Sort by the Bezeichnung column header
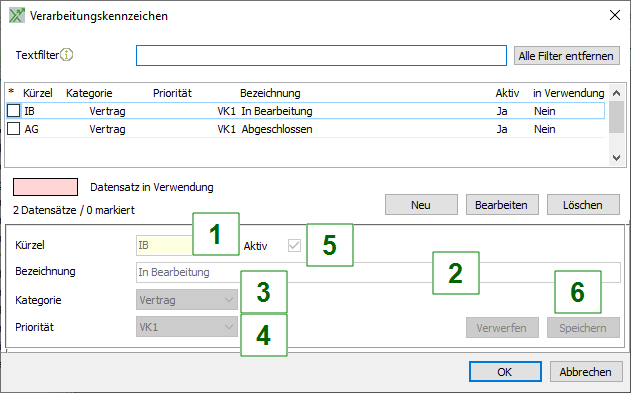The width and height of the screenshot is (631, 393). click(270, 93)
